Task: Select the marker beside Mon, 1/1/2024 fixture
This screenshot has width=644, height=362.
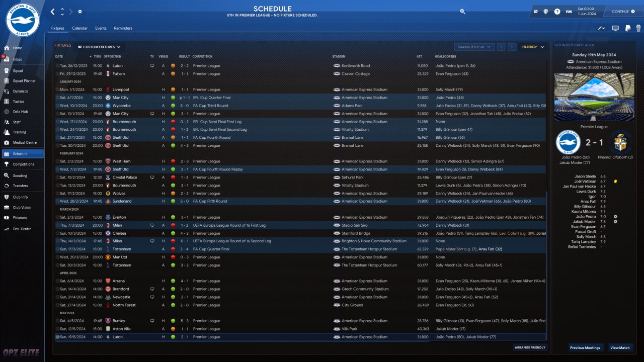Action: pyautogui.click(x=58, y=89)
